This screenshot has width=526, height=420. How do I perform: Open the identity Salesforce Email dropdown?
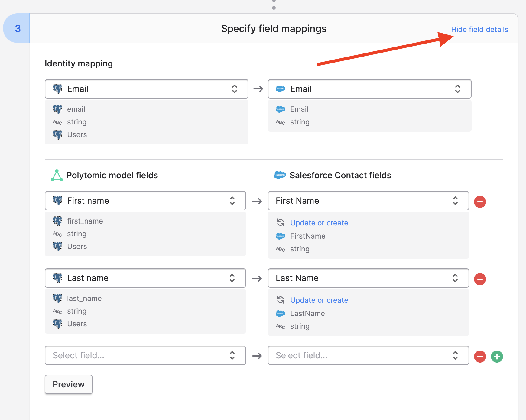pos(369,89)
